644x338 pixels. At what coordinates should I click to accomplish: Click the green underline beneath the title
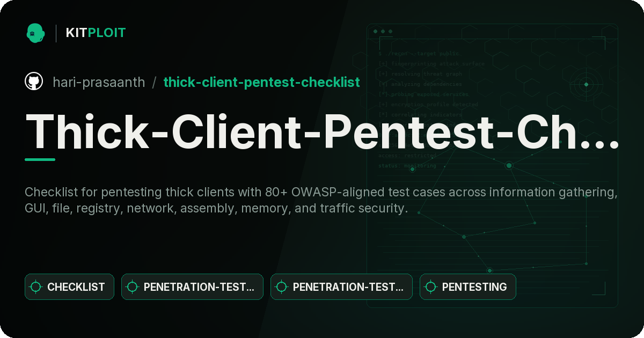40,159
